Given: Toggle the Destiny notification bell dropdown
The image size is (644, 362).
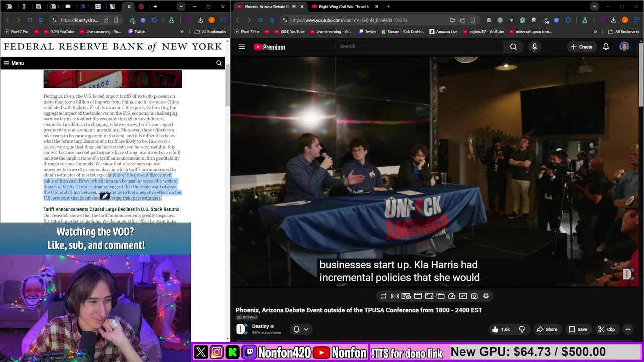Looking at the screenshot, I should [x=301, y=329].
